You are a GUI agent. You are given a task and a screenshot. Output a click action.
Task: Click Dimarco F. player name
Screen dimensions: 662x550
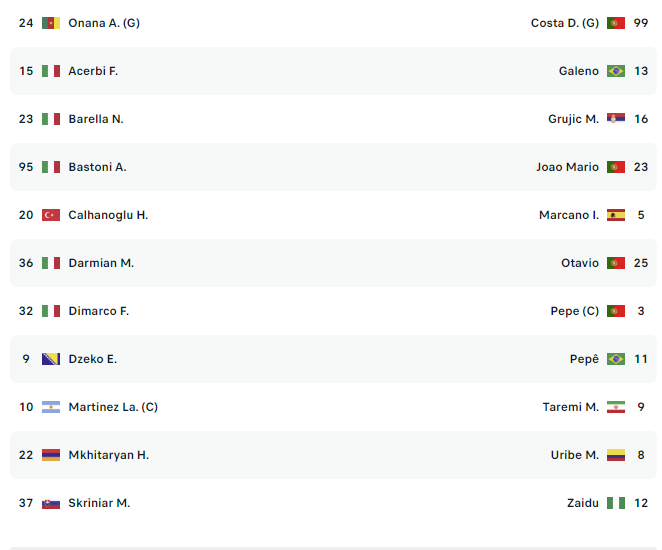click(x=98, y=311)
